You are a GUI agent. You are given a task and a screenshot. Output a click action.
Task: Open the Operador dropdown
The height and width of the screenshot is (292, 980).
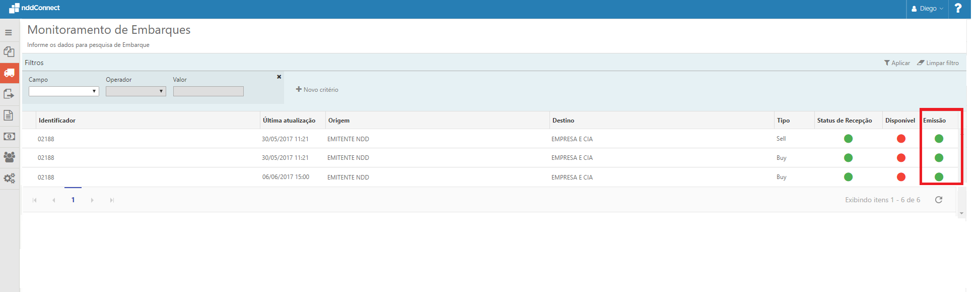tap(136, 91)
